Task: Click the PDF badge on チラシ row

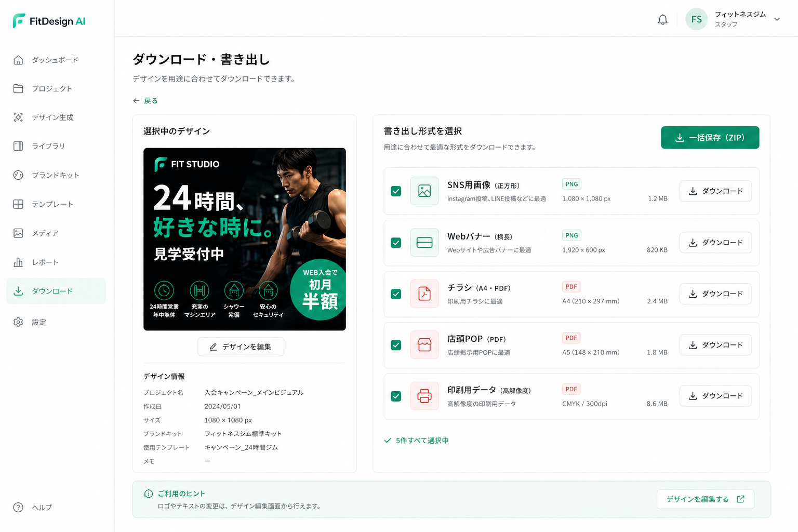Action: 571,287
